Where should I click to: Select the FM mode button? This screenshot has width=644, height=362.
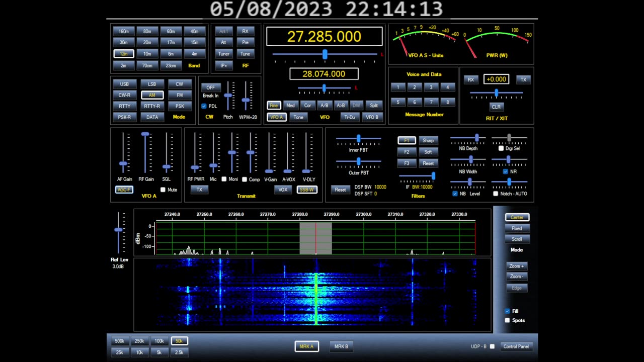pyautogui.click(x=180, y=95)
